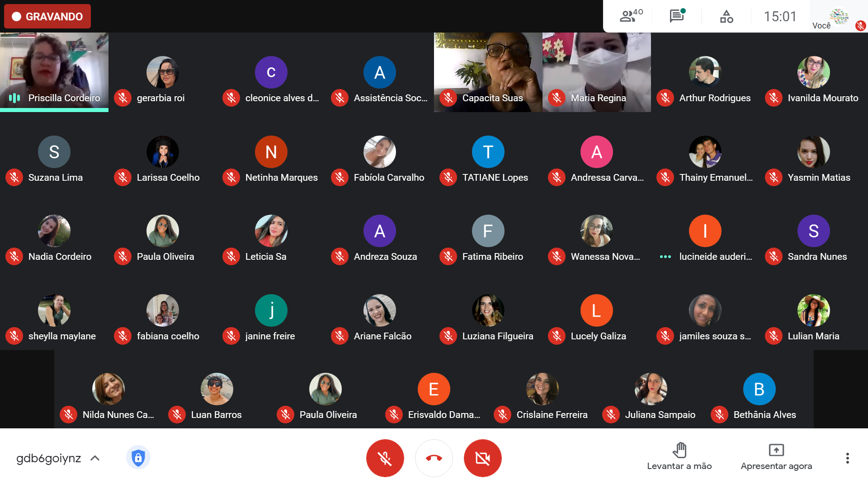Viewport: 868px width, 488px height.
Task: Click the Maria Regina video tile
Action: click(x=596, y=68)
